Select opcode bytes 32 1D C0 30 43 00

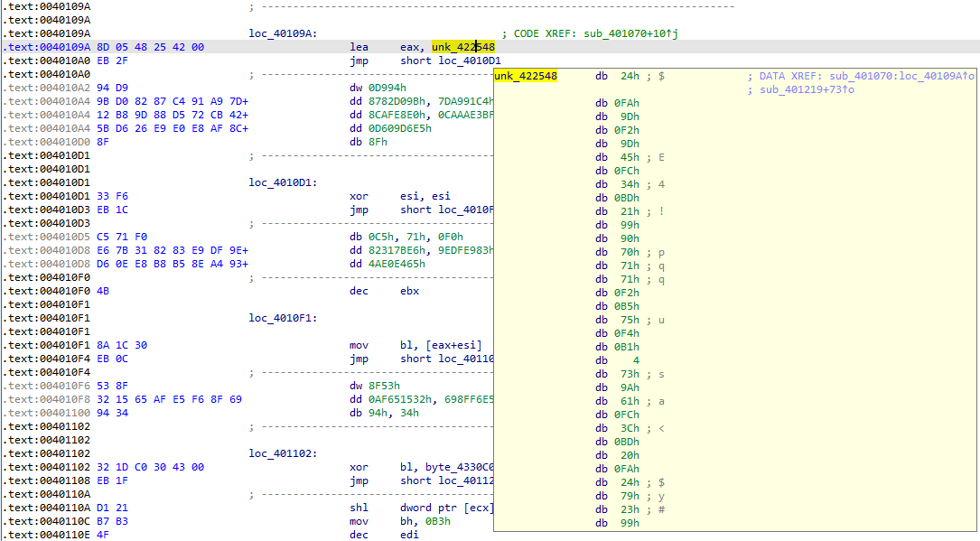(151, 467)
